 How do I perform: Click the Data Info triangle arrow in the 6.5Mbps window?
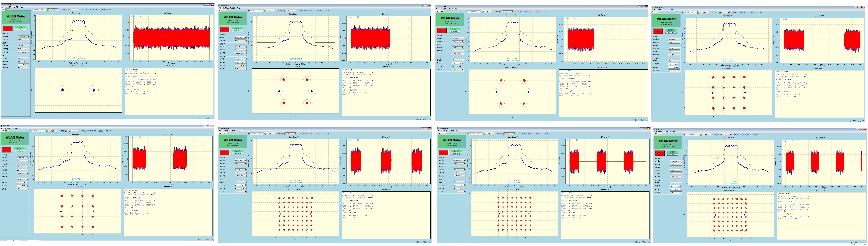(x=172, y=66)
